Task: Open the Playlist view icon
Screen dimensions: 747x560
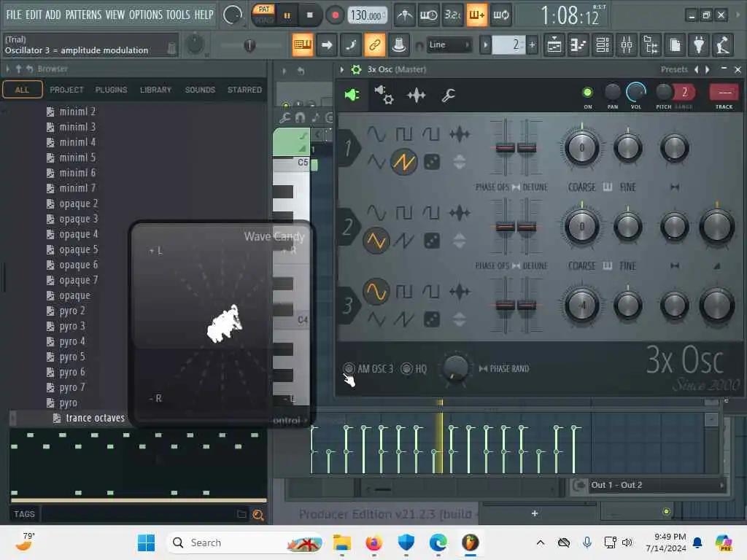Action: click(x=554, y=45)
